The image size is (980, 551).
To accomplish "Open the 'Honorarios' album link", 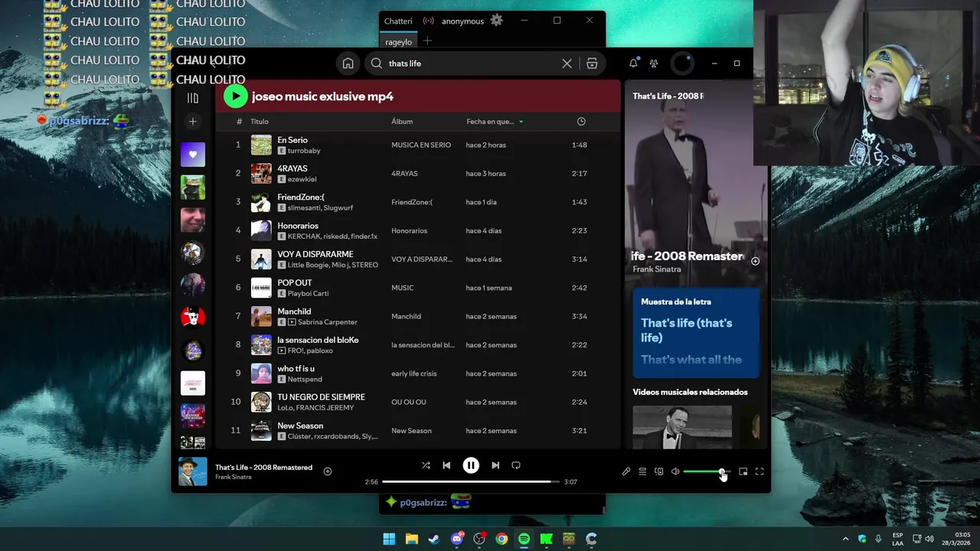I will (409, 230).
